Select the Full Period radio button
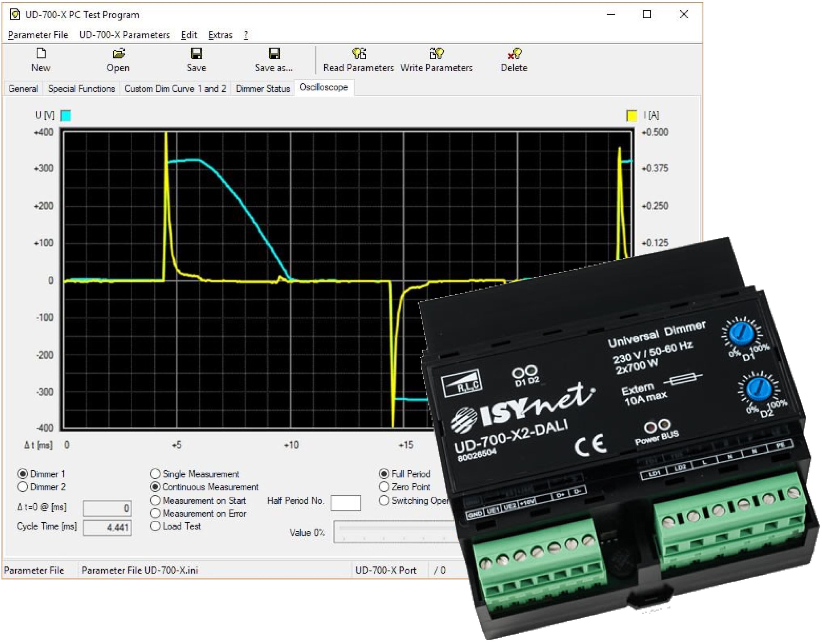This screenshot has height=644, width=822. click(384, 474)
